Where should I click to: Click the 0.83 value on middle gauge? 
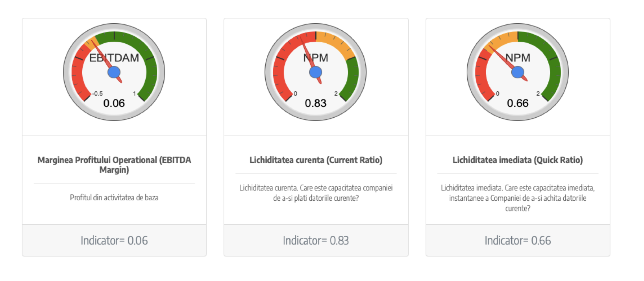316,103
